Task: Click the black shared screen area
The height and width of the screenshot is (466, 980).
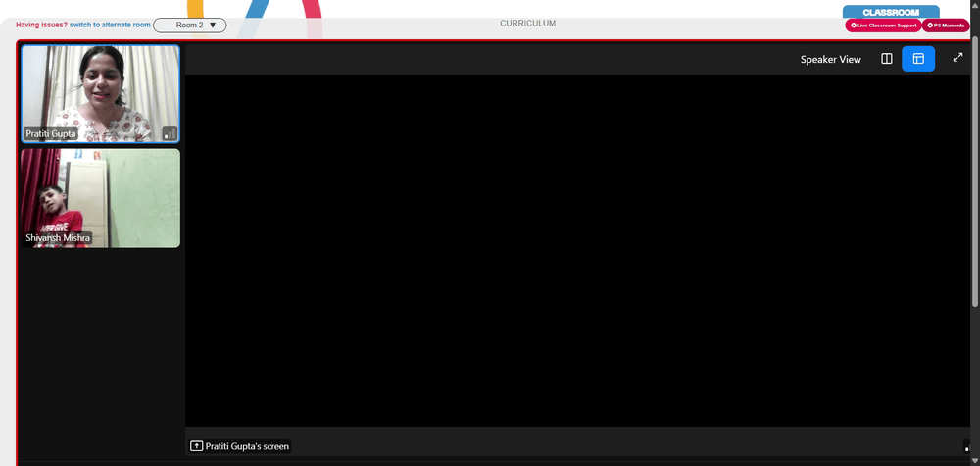Action: pyautogui.click(x=577, y=250)
